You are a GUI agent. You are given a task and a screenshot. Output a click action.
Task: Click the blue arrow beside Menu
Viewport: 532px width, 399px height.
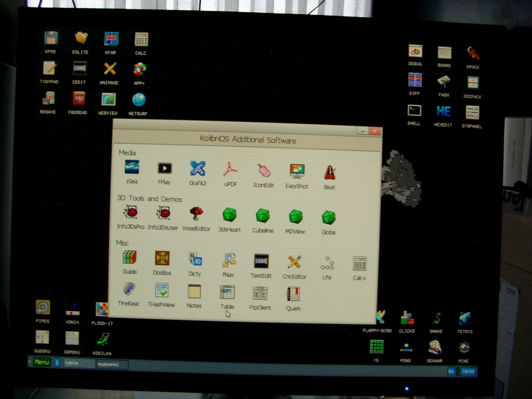57,363
